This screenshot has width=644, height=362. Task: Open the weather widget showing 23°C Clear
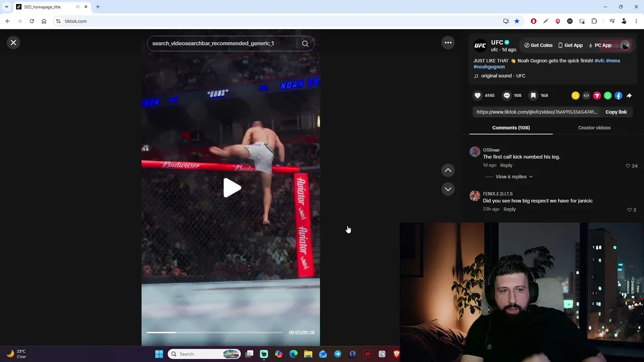coord(15,354)
